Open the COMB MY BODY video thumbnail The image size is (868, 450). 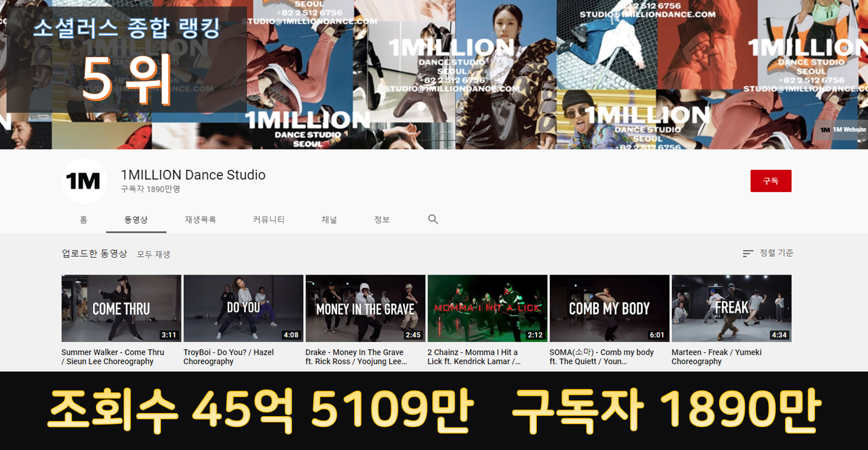tap(610, 308)
